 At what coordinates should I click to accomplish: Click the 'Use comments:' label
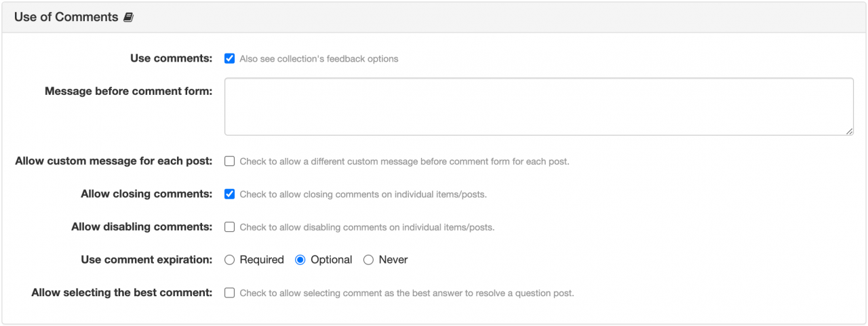point(172,58)
